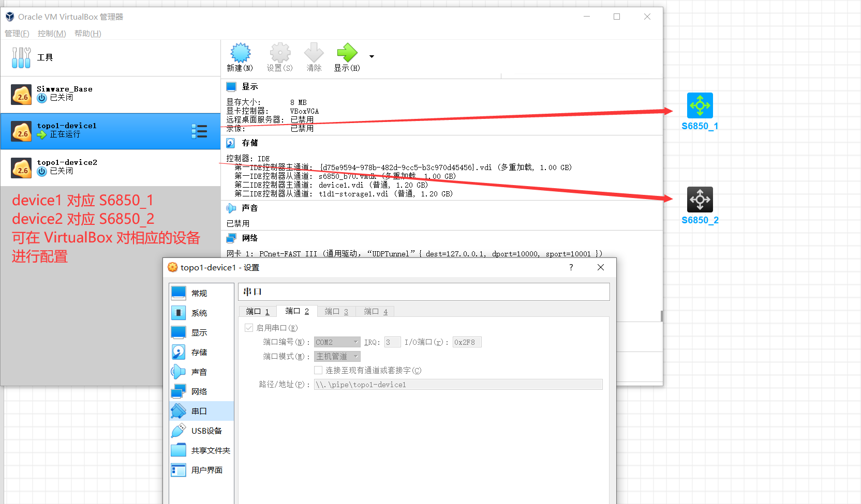
Task: Click the Discard (清除) arrow icon
Action: [x=314, y=53]
